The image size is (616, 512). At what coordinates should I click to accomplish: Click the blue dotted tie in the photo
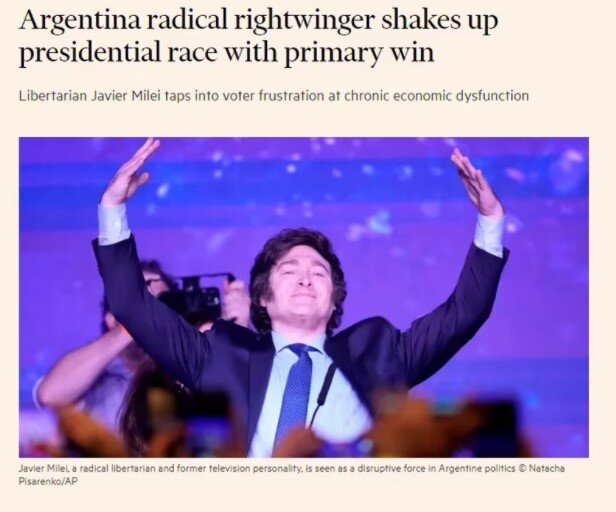tap(297, 387)
